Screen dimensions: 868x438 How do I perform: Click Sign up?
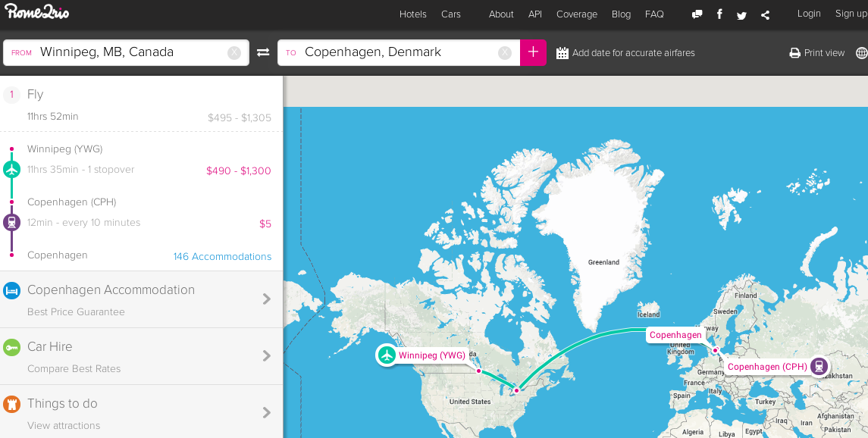click(851, 14)
